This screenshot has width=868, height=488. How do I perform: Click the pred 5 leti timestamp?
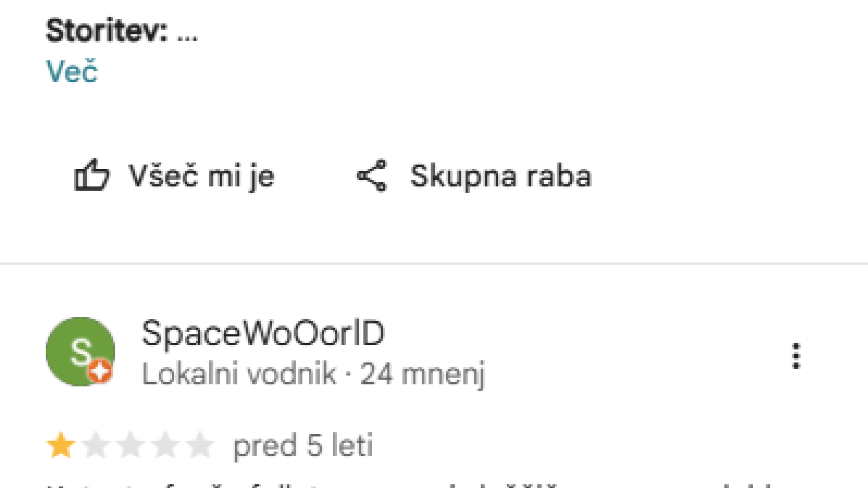point(303,446)
